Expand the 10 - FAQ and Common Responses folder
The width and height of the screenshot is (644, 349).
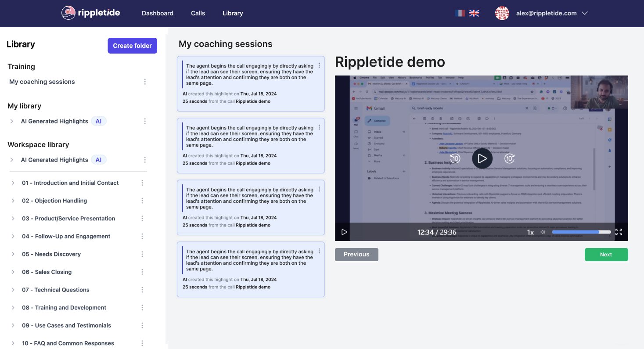13,343
